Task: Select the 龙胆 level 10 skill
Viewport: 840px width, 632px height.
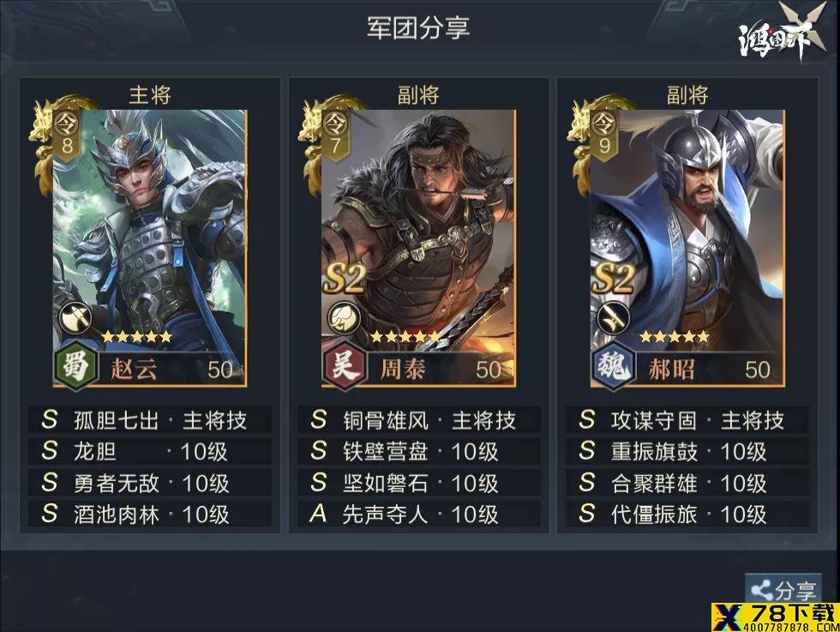Action: [x=150, y=451]
